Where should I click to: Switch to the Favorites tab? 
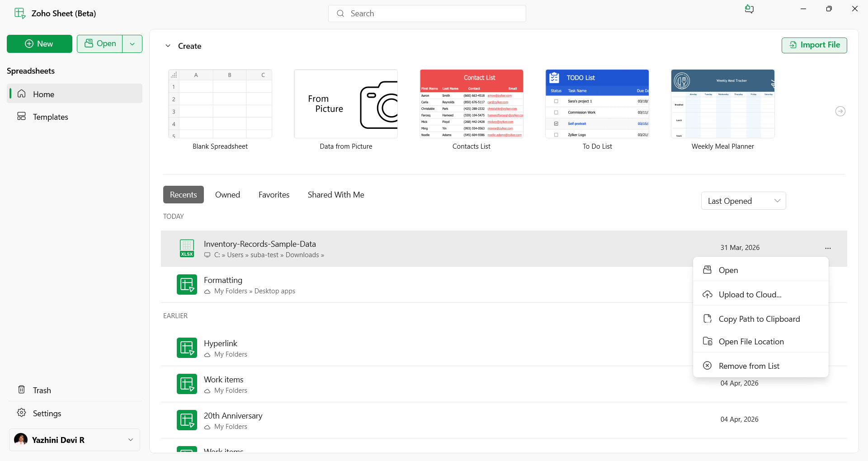(274, 195)
